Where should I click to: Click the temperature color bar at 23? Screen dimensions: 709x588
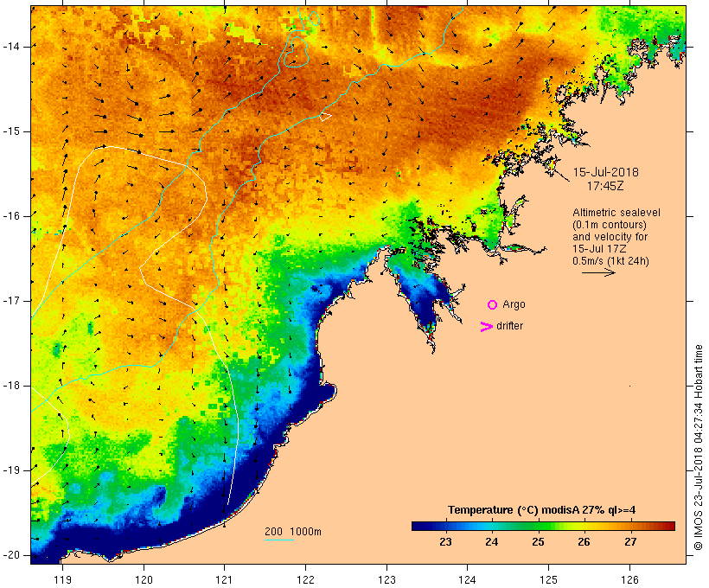445,526
